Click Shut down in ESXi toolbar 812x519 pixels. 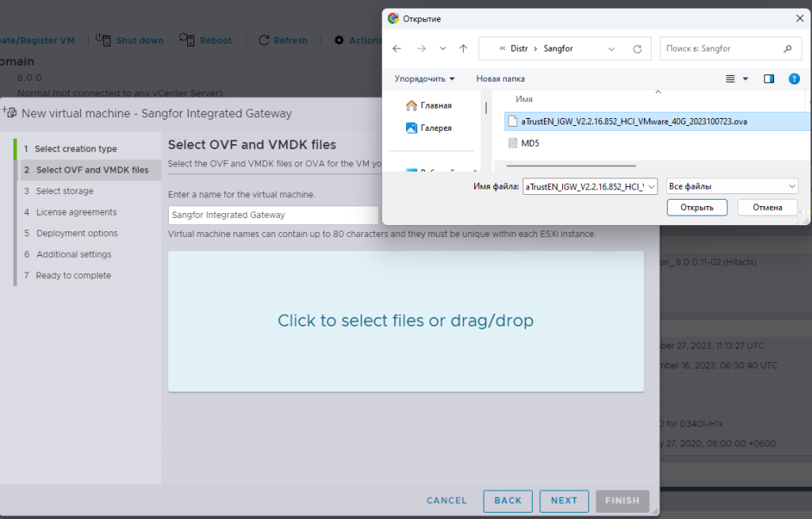[130, 40]
